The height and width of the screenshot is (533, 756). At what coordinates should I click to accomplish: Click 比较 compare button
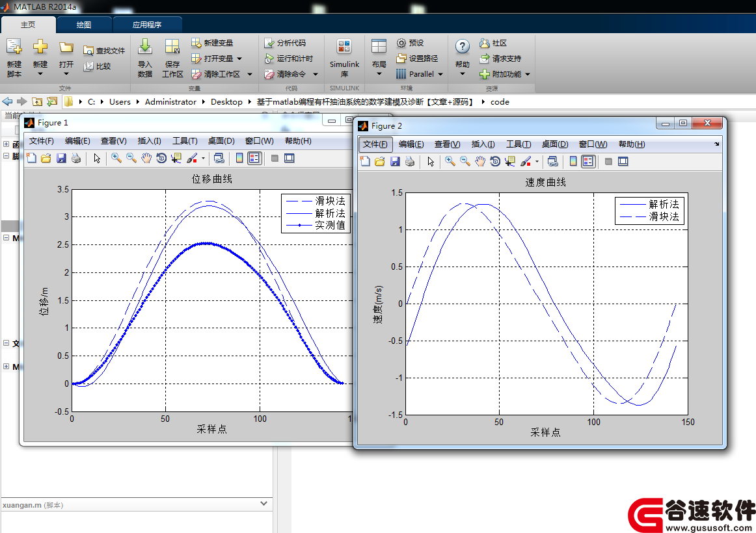[x=97, y=66]
